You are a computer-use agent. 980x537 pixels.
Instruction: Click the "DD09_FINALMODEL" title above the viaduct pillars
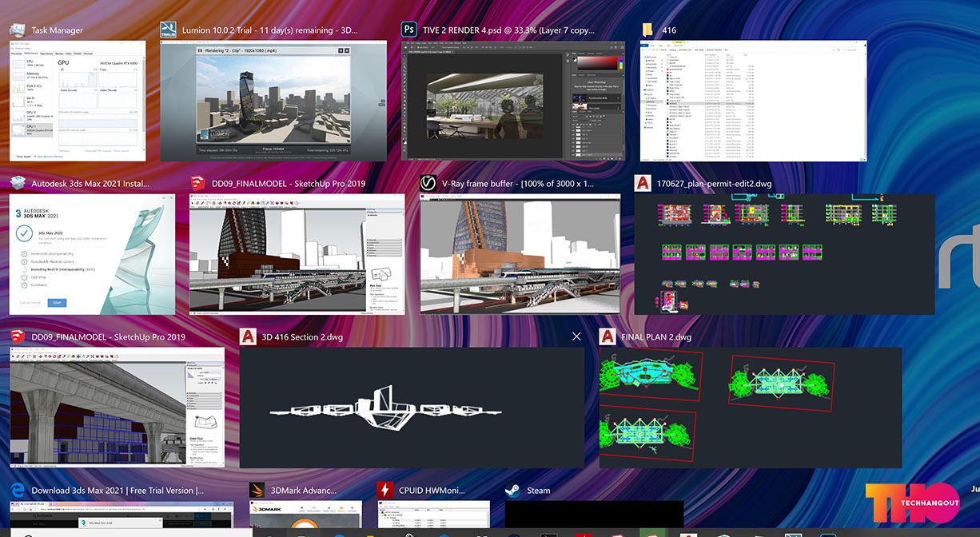pos(109,337)
